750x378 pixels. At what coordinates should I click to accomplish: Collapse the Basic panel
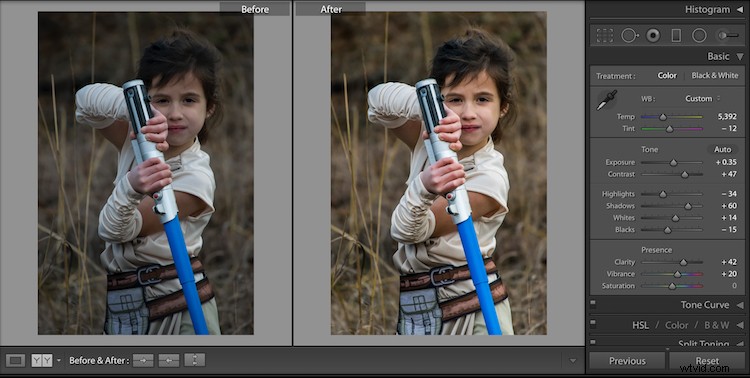[740, 56]
